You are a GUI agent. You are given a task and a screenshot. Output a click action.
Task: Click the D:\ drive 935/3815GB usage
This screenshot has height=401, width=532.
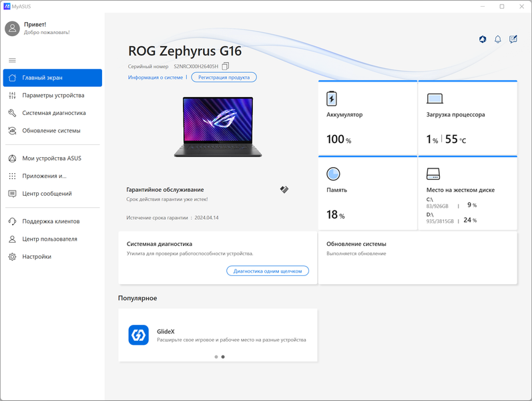click(x=440, y=221)
